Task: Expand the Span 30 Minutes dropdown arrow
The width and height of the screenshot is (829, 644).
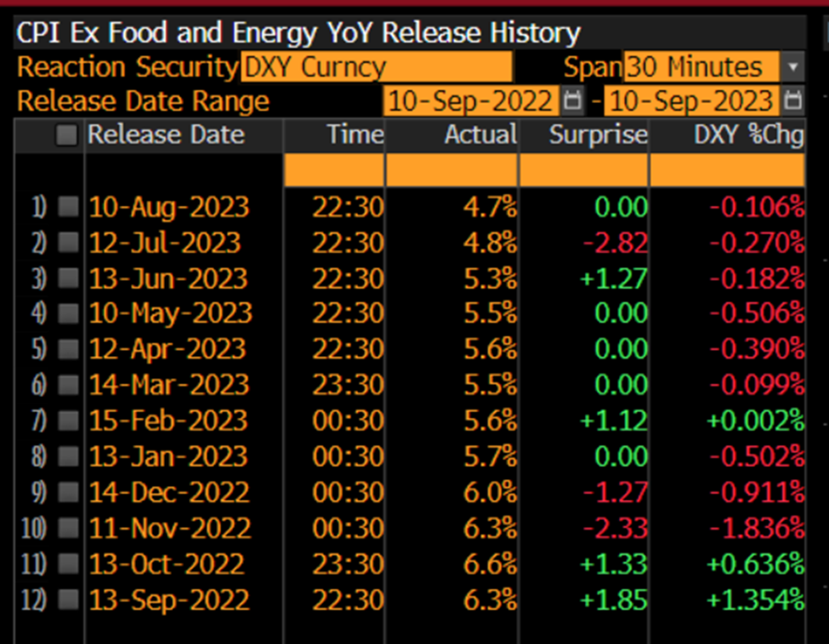Action: point(792,67)
